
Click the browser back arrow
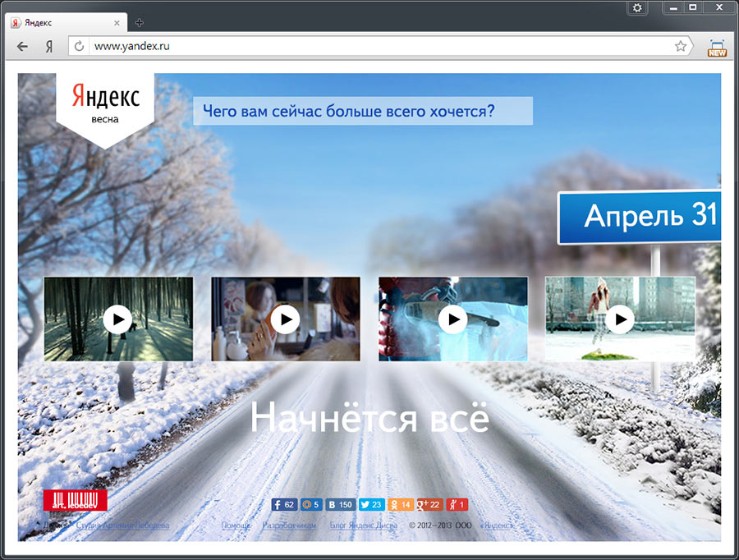point(22,47)
